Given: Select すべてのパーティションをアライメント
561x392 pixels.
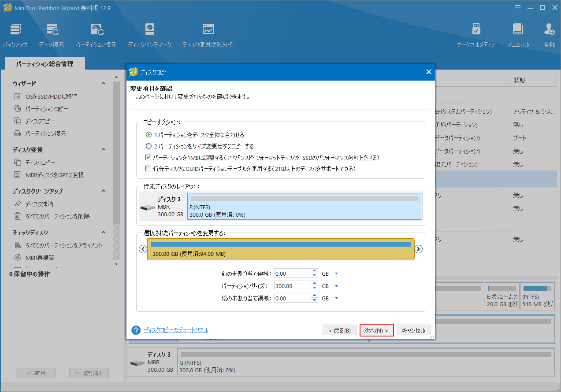Looking at the screenshot, I should click(x=63, y=245).
